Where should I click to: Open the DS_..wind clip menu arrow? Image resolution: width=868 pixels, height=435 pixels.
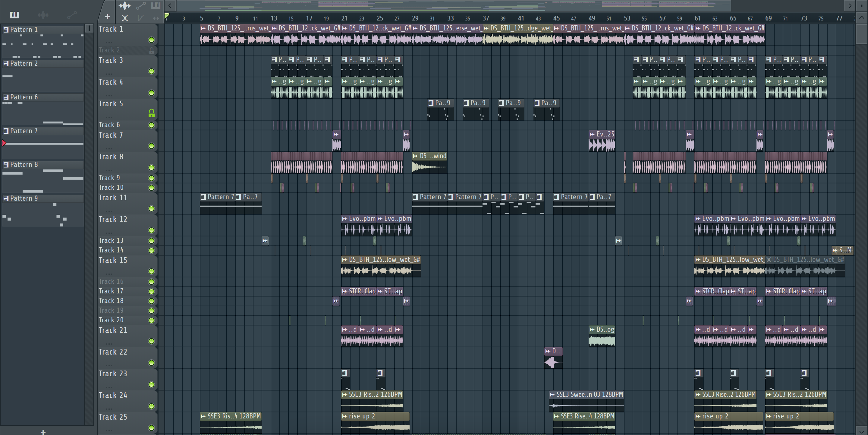[x=416, y=156]
